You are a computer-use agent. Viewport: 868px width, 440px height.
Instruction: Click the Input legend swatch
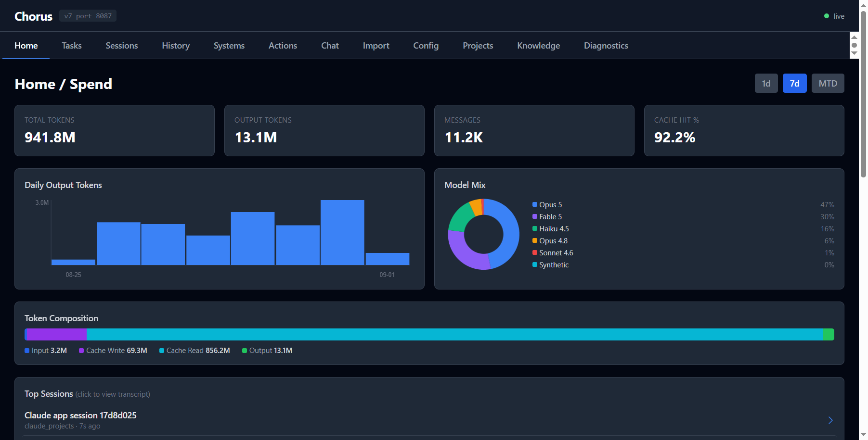pos(27,351)
